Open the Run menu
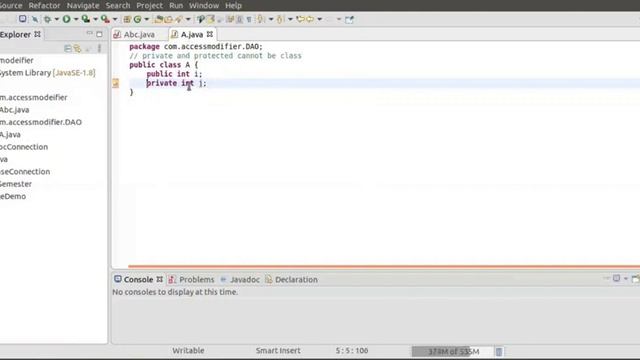640x360 pixels. [176, 5]
